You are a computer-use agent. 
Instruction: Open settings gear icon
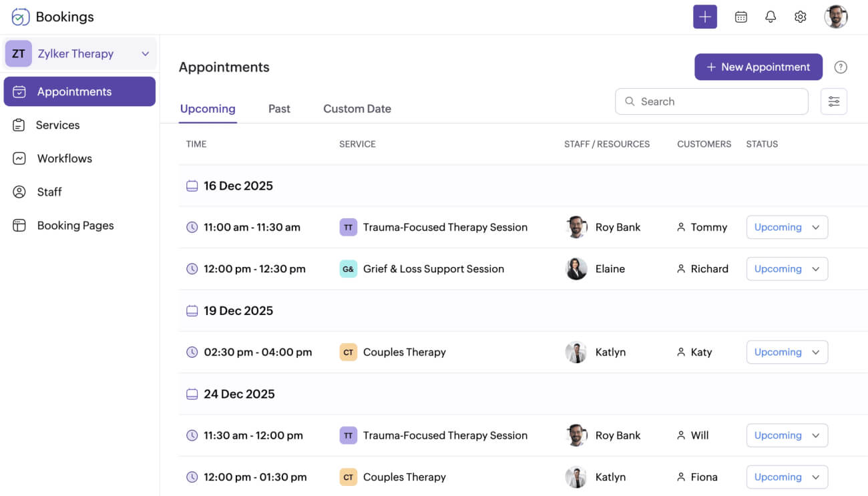pos(801,17)
